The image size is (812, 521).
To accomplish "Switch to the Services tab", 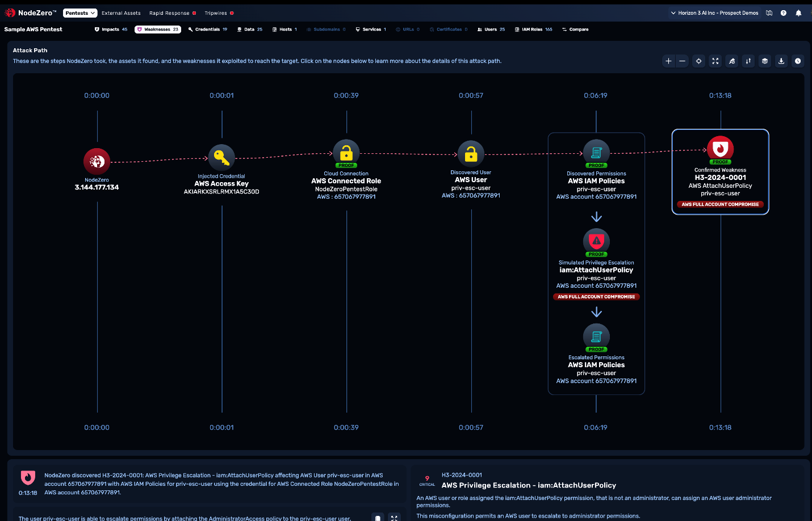I will (371, 30).
